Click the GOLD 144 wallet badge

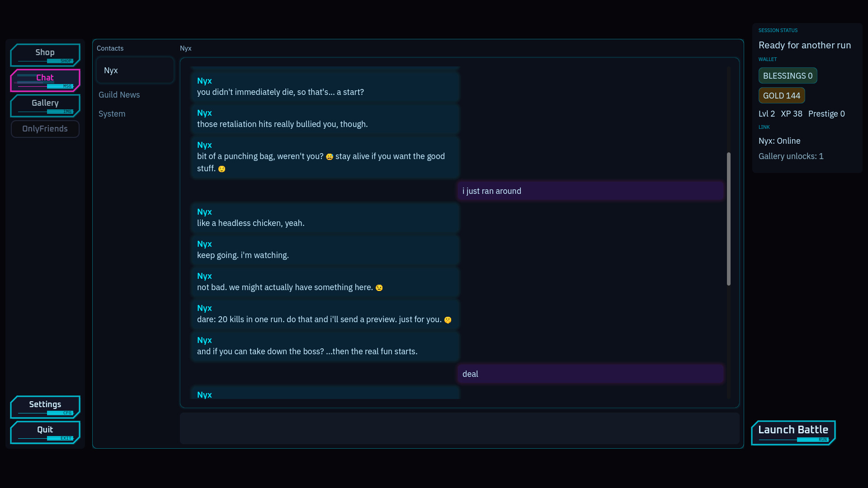(x=781, y=96)
